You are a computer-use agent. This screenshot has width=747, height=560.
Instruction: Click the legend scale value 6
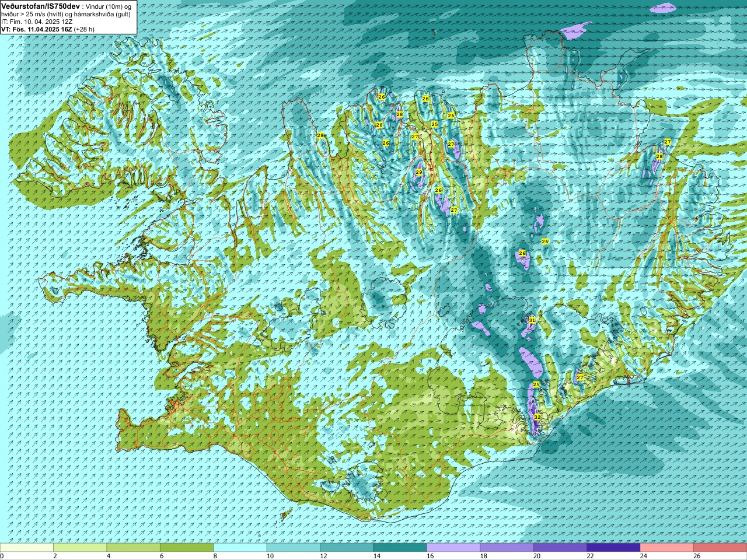click(162, 556)
